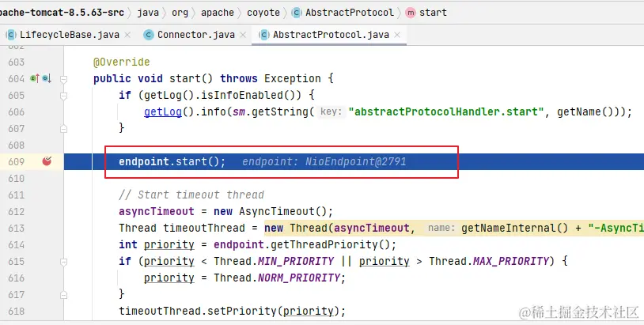Screen dimensions: 644x325
Task: Click line number 618 in gutter
Action: [17, 311]
